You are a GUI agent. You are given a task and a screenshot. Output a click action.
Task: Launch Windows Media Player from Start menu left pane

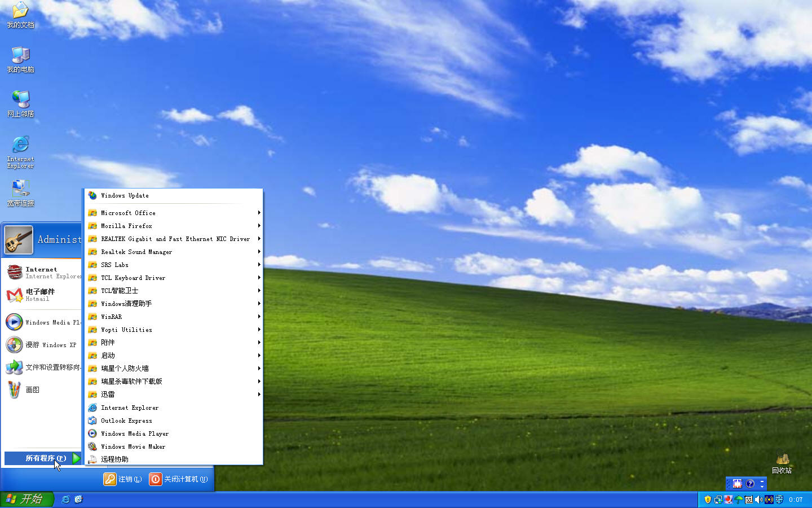click(x=43, y=322)
